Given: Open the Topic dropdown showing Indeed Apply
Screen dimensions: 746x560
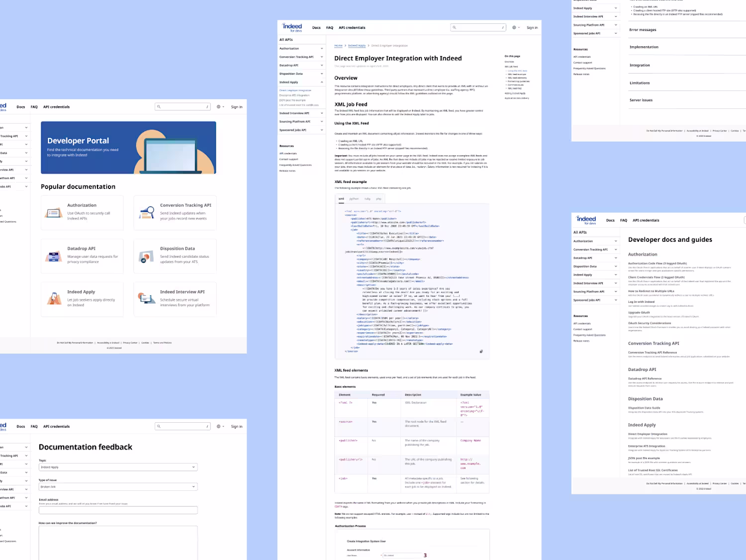Looking at the screenshot, I should coord(118,467).
